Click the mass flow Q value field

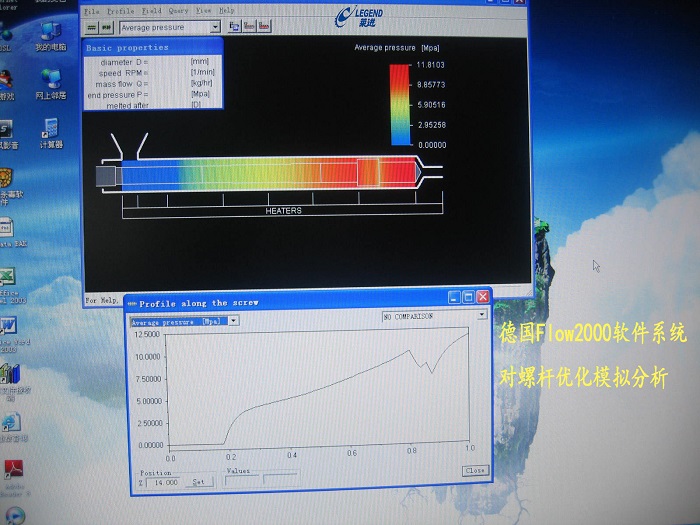[x=169, y=84]
